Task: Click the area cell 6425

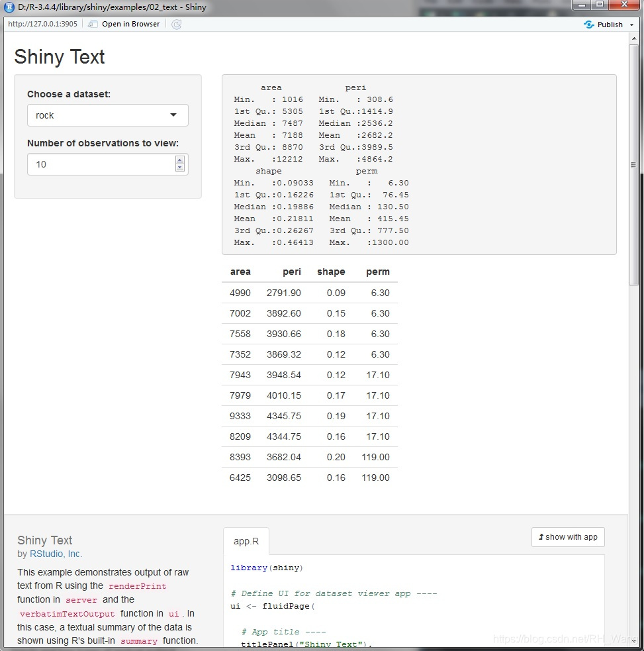Action: [240, 477]
